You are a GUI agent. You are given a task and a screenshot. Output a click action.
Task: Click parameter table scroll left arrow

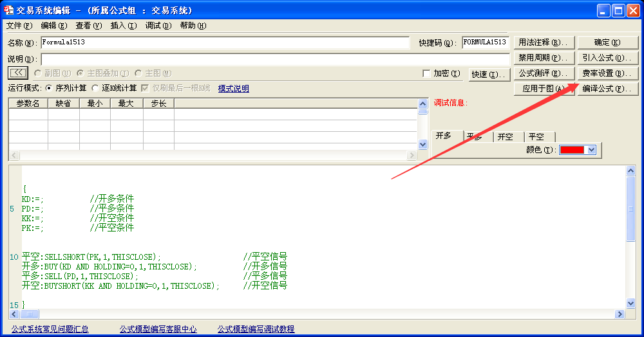pos(14,155)
